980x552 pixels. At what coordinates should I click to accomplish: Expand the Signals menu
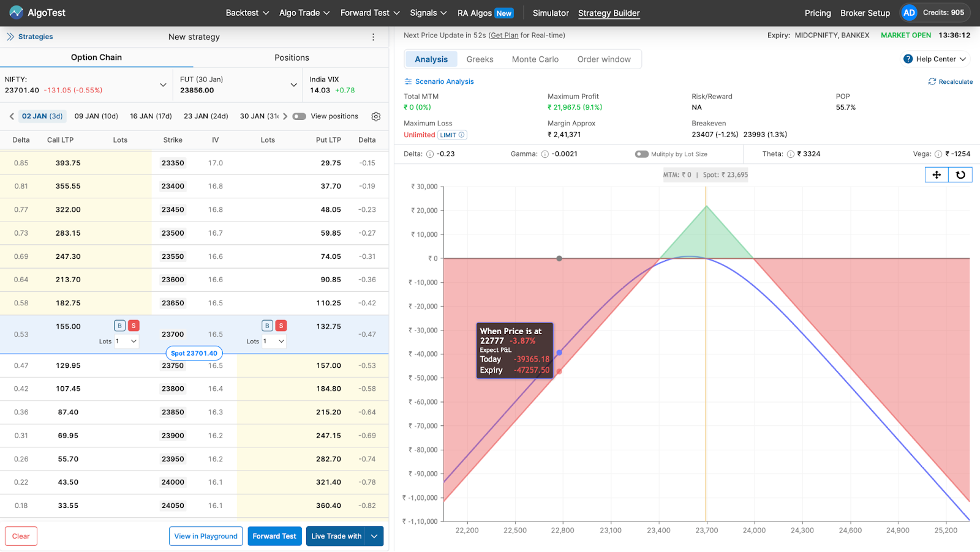[x=428, y=13]
